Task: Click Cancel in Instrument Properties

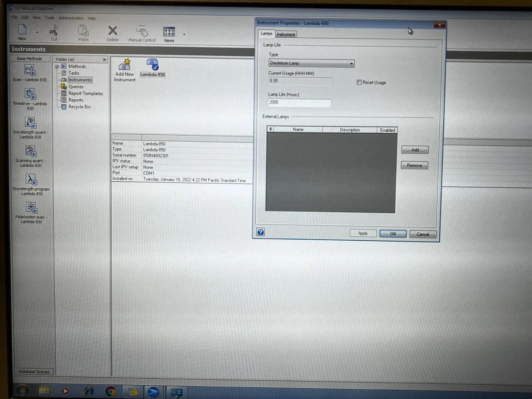Action: click(422, 234)
